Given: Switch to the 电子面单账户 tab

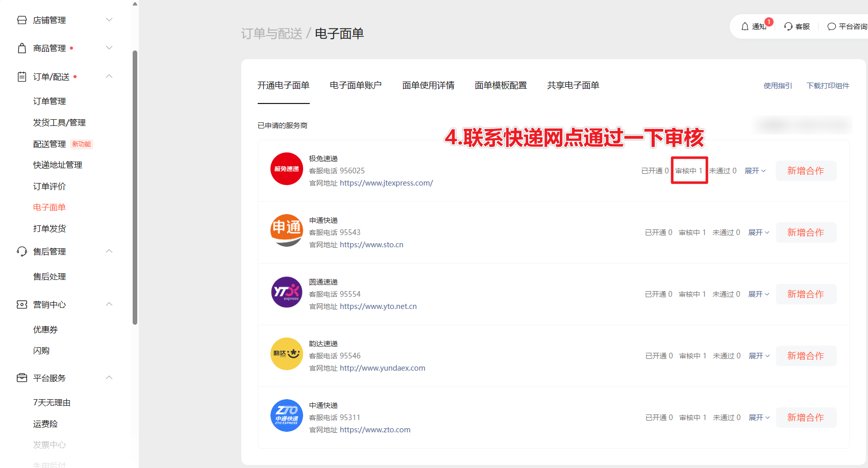Looking at the screenshot, I should [355, 85].
